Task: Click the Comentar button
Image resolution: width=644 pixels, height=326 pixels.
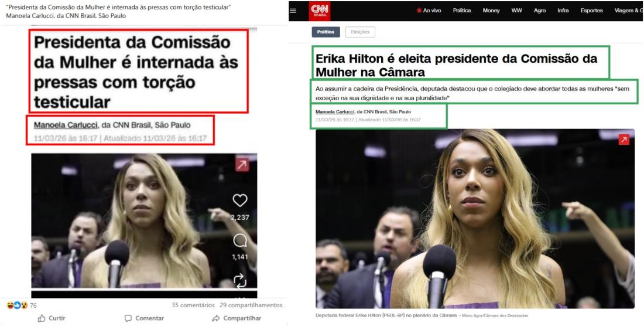Action: pyautogui.click(x=144, y=318)
